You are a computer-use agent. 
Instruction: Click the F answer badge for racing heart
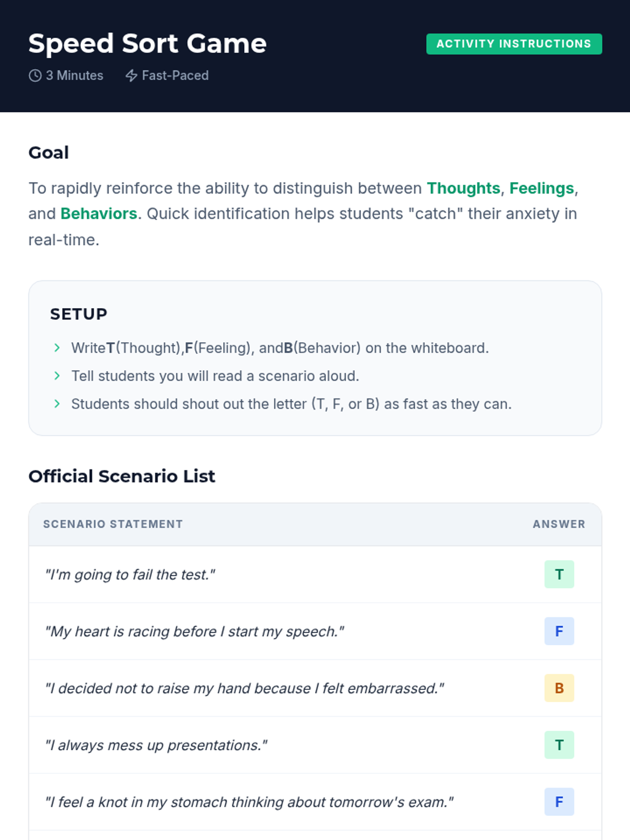click(559, 631)
